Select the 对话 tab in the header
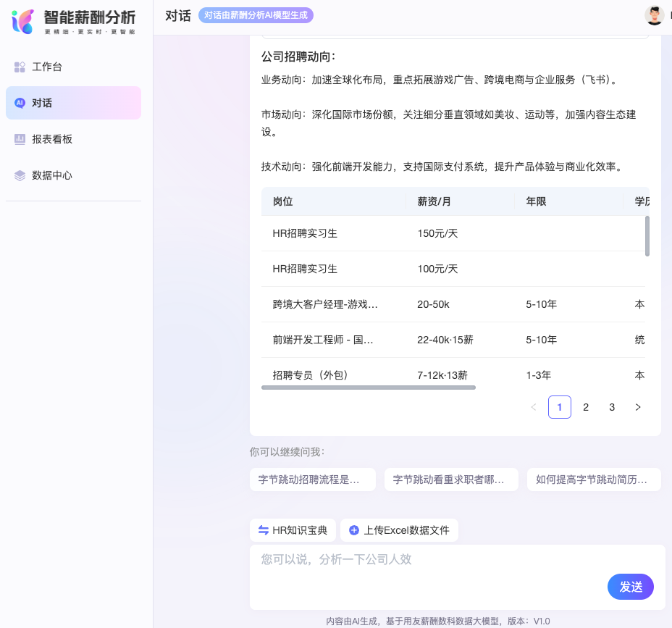Screen dimensions: 672x628 178,14
